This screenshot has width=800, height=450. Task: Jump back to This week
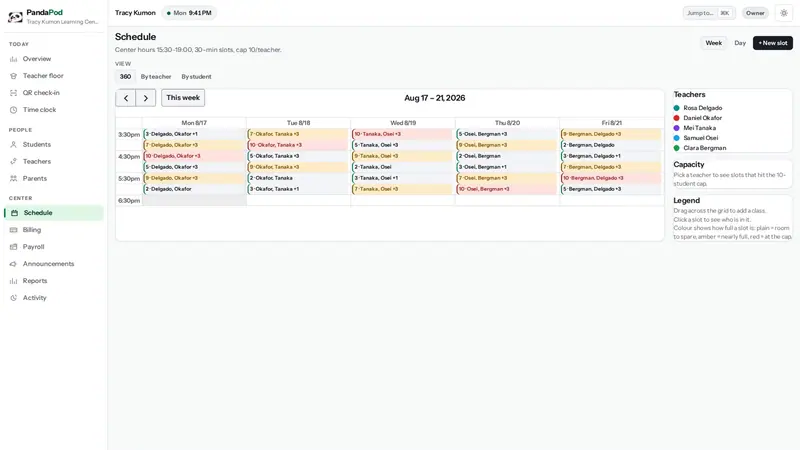[183, 98]
